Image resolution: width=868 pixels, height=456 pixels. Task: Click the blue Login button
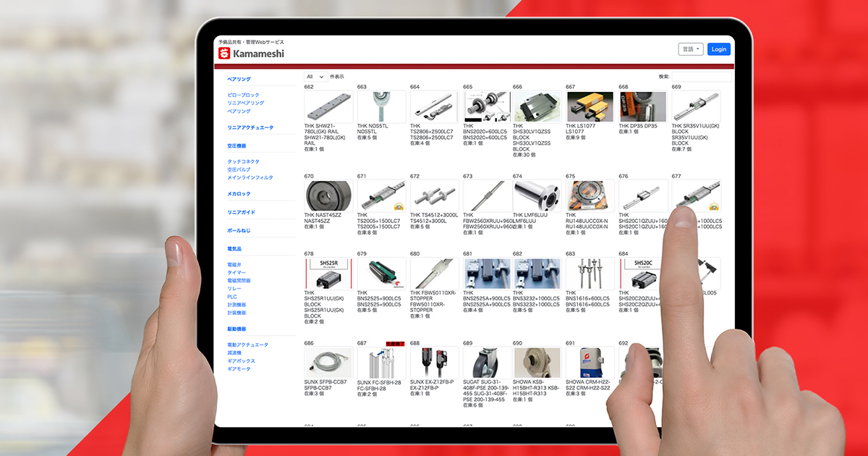pyautogui.click(x=719, y=49)
